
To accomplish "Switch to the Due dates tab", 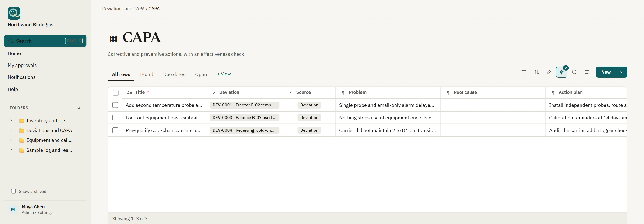I will [x=174, y=74].
